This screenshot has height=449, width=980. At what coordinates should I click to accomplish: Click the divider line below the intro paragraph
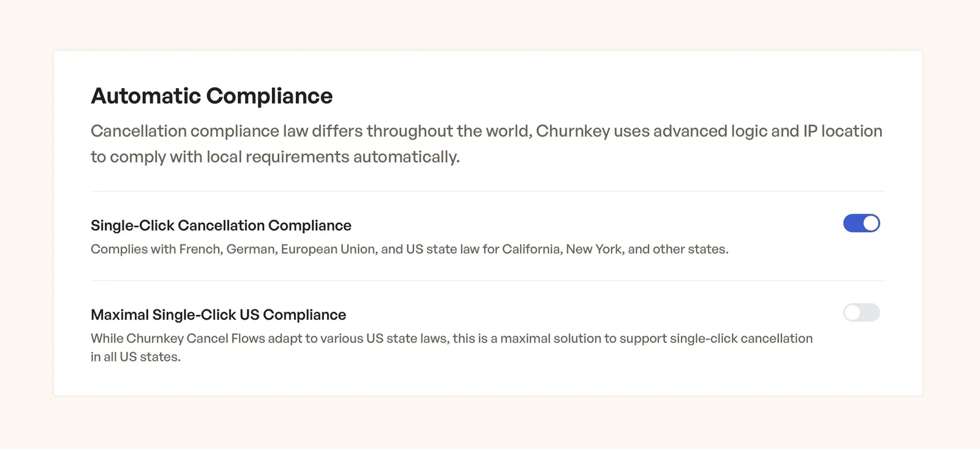(488, 192)
